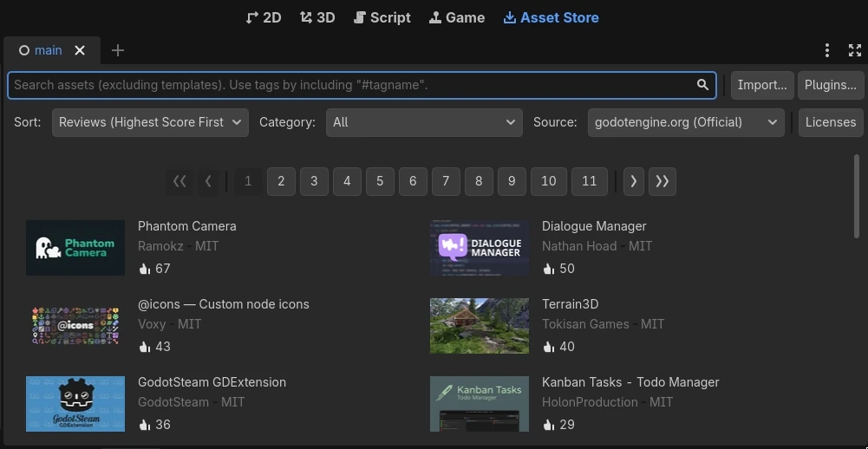Open the Kanban Tasks thumbnail
This screenshot has width=868, height=449.
pyautogui.click(x=480, y=404)
